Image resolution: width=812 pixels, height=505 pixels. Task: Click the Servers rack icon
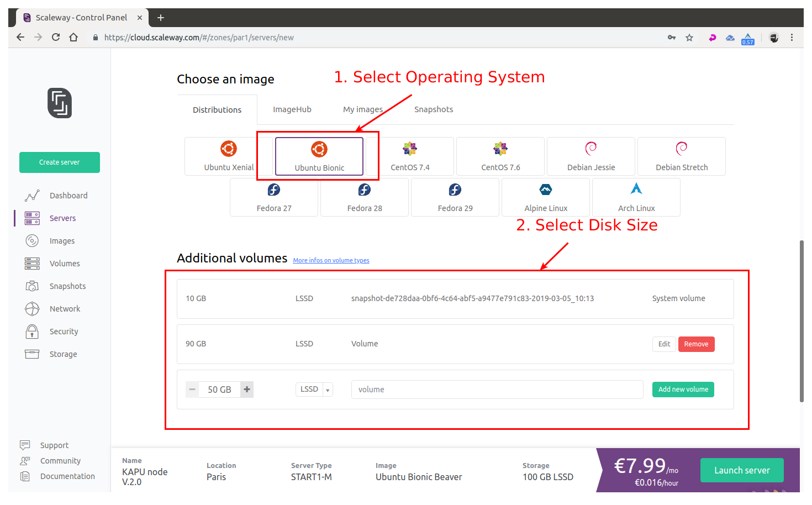tap(32, 218)
